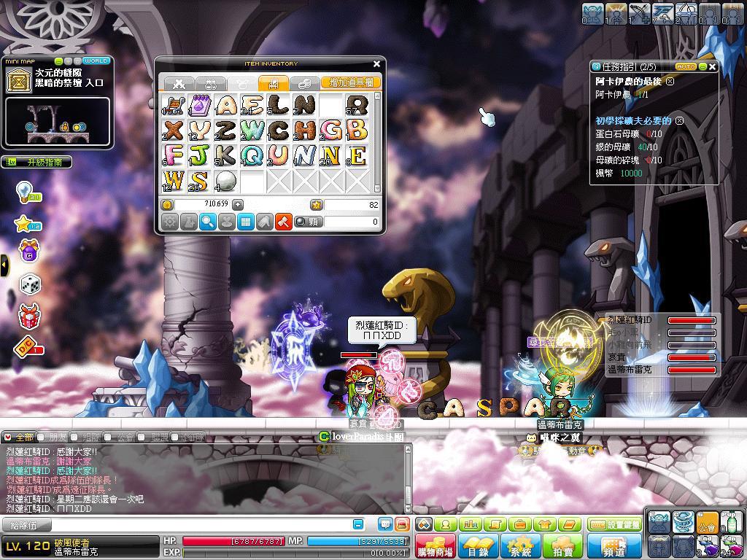Screen dimensions: 747x560
Task: Click the red hammer button in inventory
Action: click(x=284, y=222)
